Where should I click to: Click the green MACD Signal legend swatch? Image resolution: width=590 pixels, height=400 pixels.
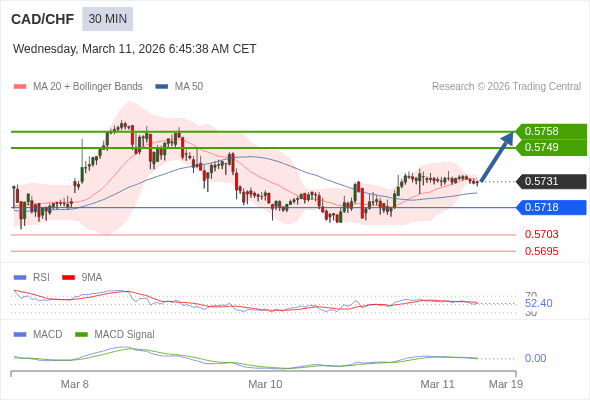point(81,335)
